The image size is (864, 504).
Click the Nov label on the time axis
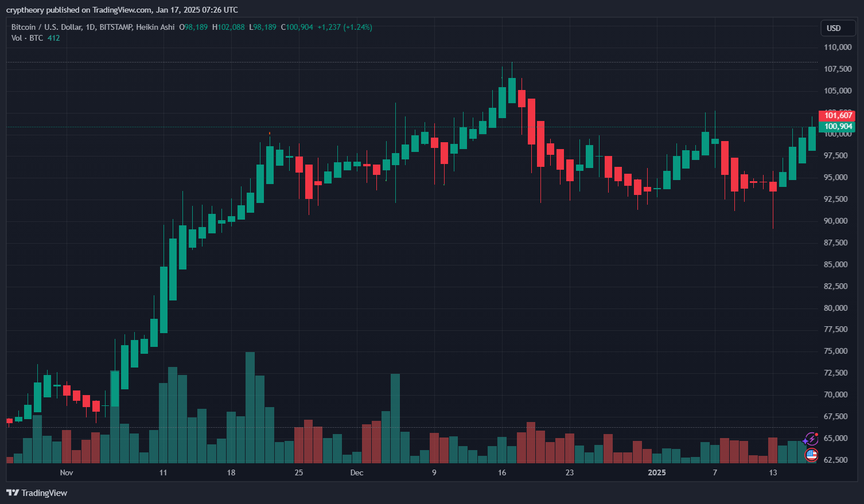[x=67, y=472]
